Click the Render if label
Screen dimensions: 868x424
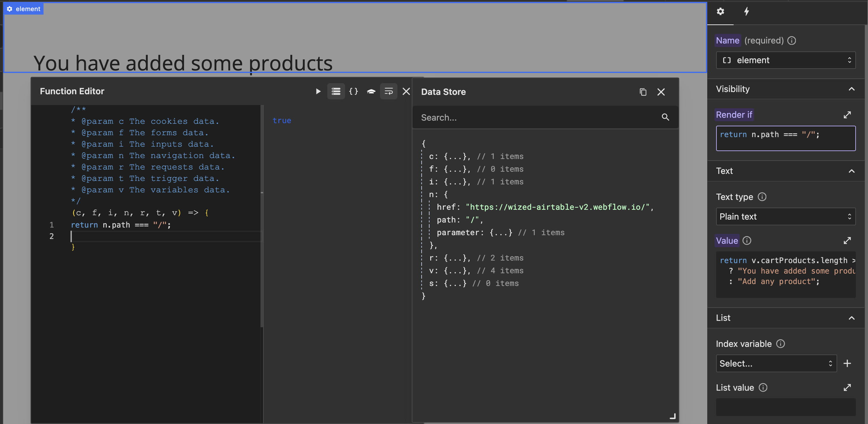(734, 115)
